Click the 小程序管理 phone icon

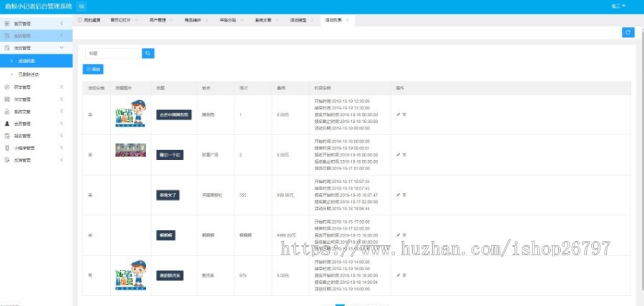(7, 148)
